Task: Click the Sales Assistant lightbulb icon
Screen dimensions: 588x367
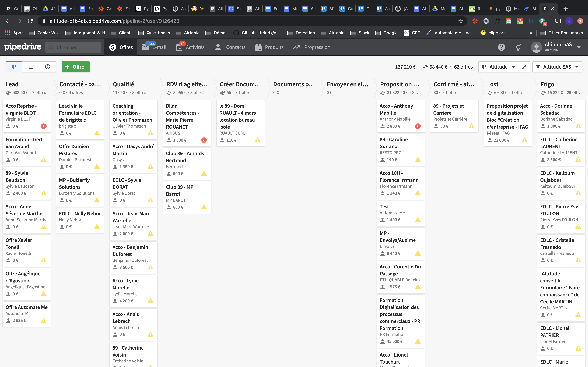Action: pos(518,47)
